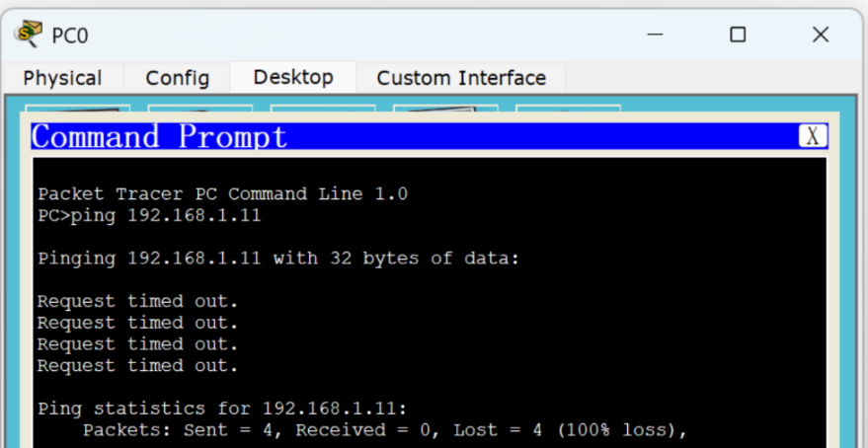Open the Physical tab
This screenshot has width=868, height=448.
point(62,78)
